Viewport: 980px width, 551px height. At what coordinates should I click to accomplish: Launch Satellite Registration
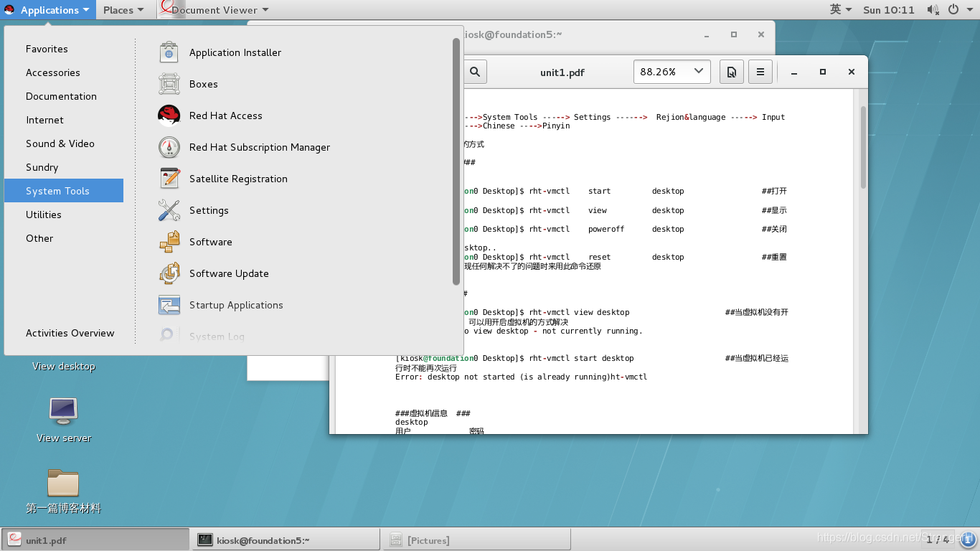pyautogui.click(x=237, y=179)
